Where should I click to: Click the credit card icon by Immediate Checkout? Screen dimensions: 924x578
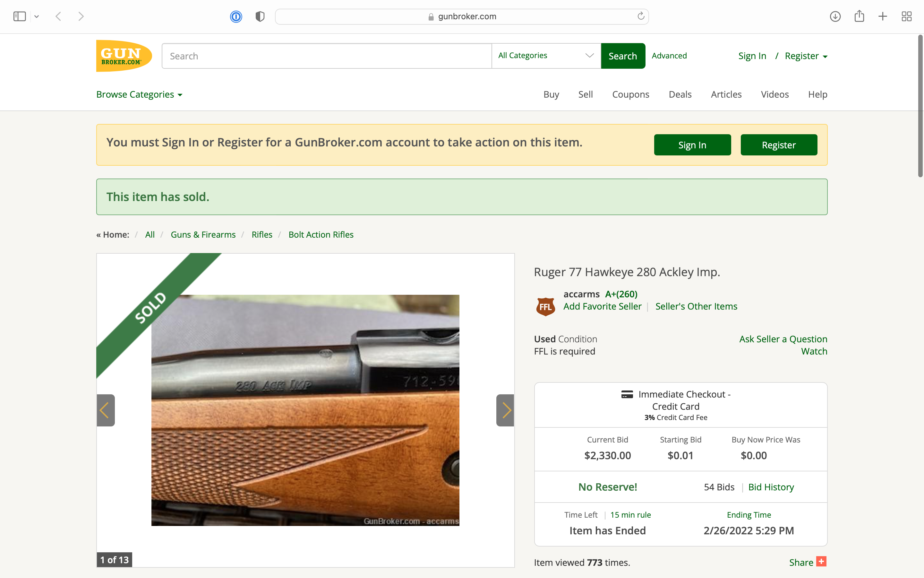[627, 394]
